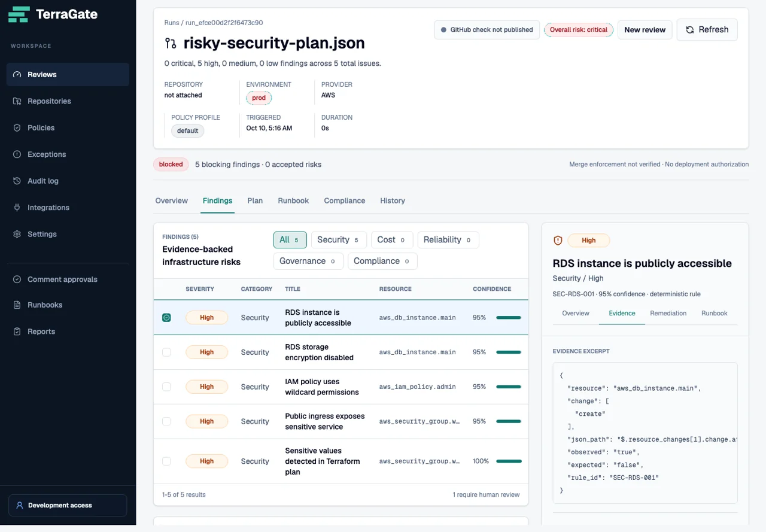766x532 pixels.
Task: Check the Public ingress exposes sensitive service row
Action: tap(166, 422)
